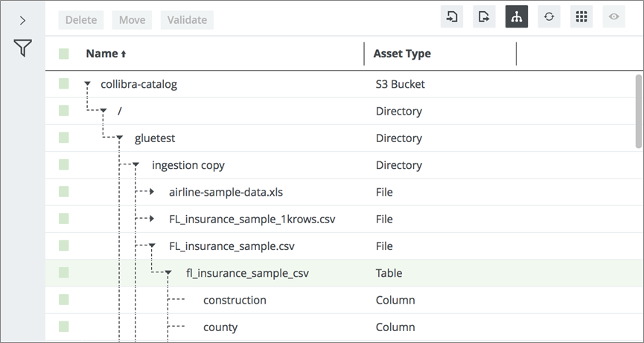This screenshot has height=343, width=644.
Task: Expand the airline-sample-data.xls node
Action: pyautogui.click(x=152, y=192)
